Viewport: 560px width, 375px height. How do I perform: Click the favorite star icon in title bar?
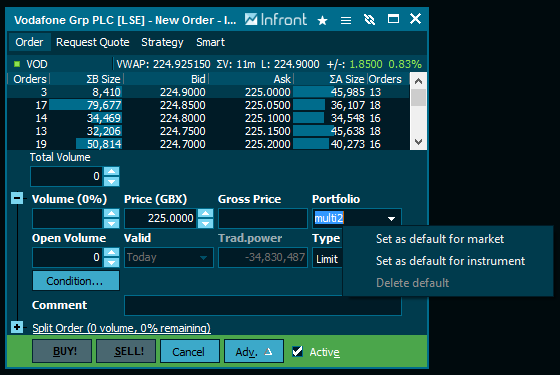[x=322, y=20]
